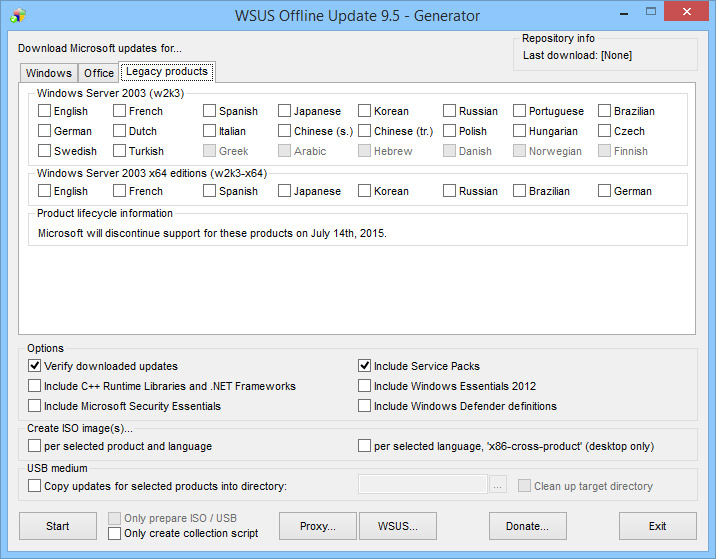
Task: Click the browse '...' button for USB directory
Action: [x=498, y=485]
